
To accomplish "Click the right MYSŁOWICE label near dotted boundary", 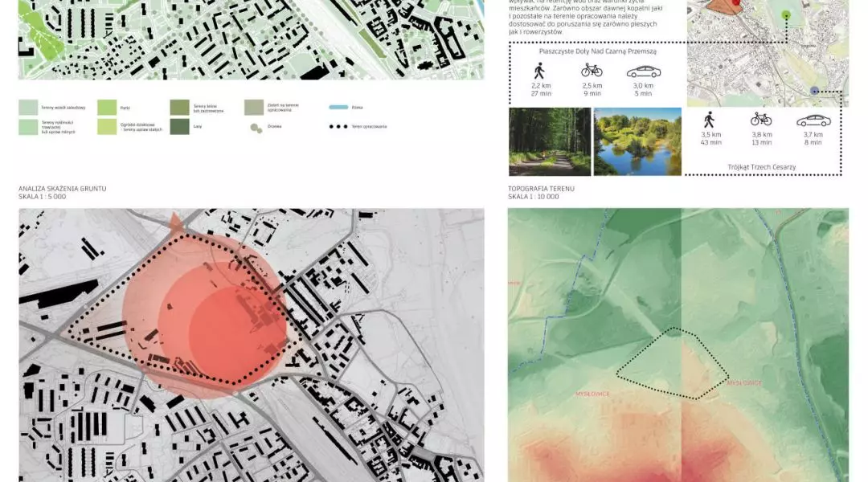I will coord(744,383).
